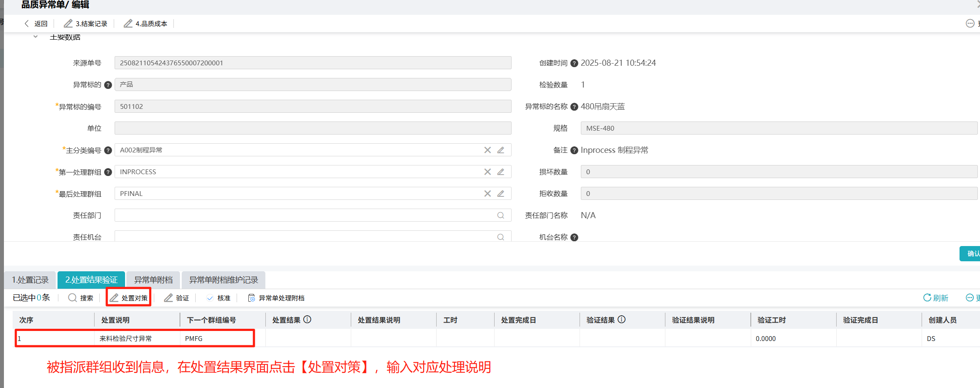Open the grid more options ellipsis icon
Viewport: 980px width, 388px height.
click(970, 298)
